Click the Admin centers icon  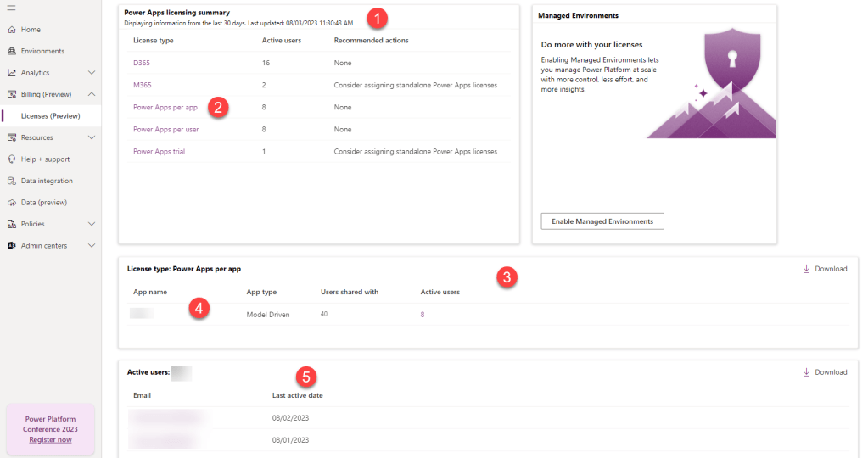point(12,246)
